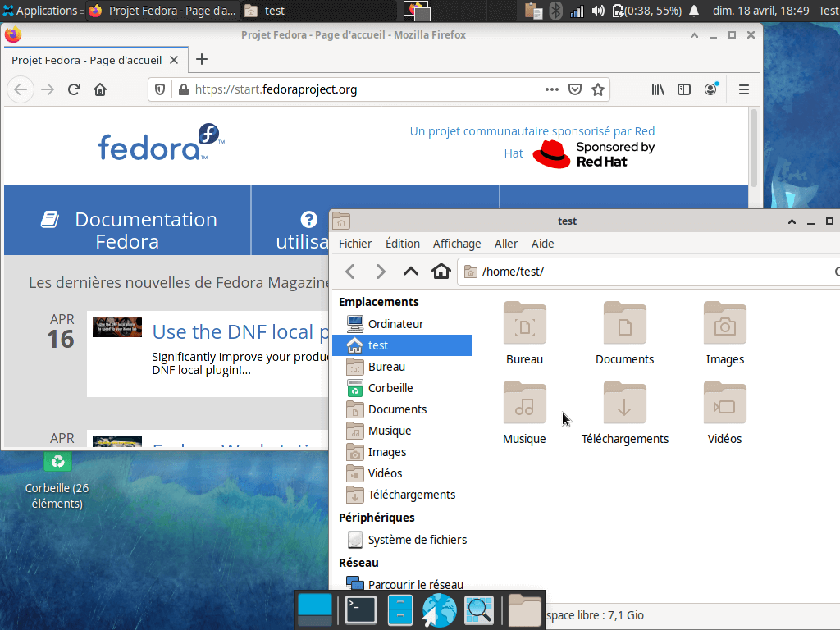This screenshot has width=840, height=630.
Task: Select Téléchargements in sidebar
Action: pos(402,495)
